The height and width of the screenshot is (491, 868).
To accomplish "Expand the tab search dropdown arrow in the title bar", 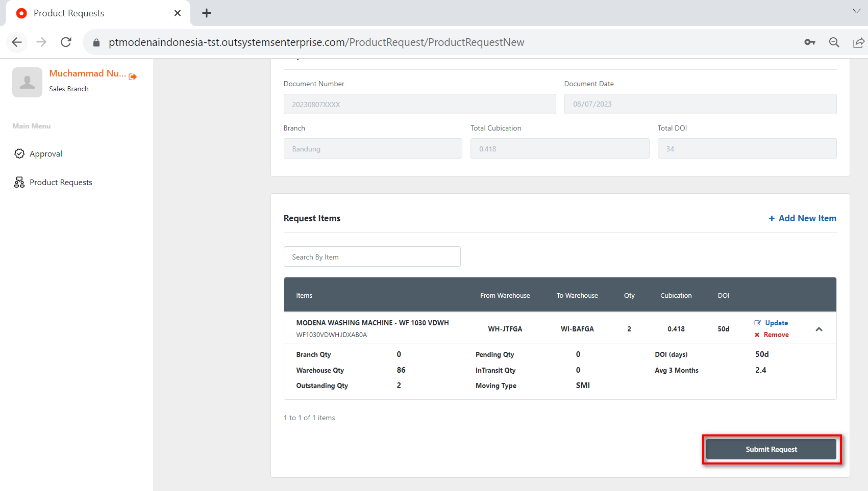I will point(856,11).
